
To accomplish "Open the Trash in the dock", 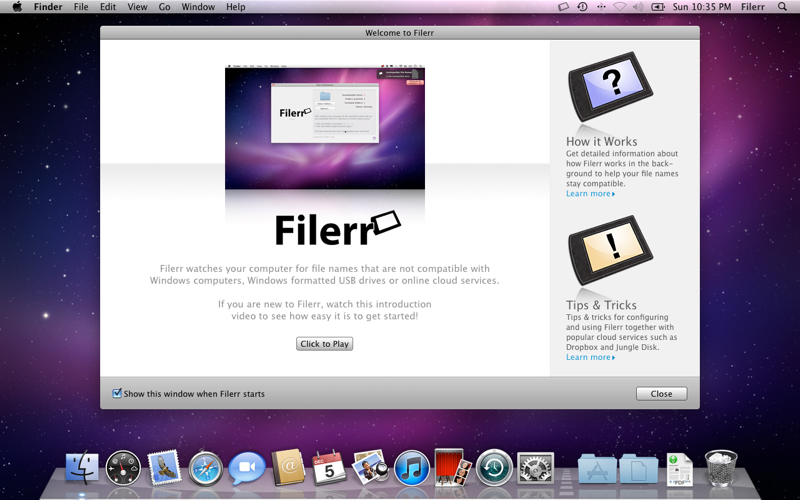I will coord(721,467).
